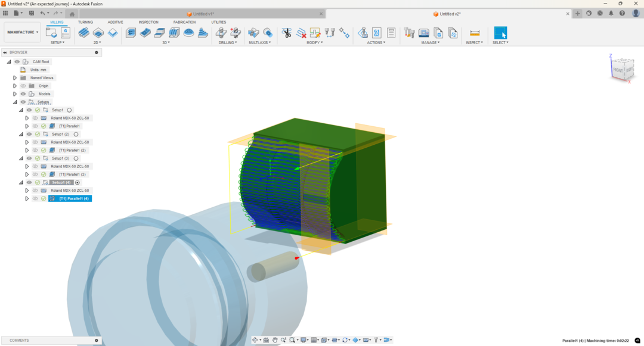Image resolution: width=644 pixels, height=346 pixels.
Task: Activate Setup1 radio button
Action: click(x=69, y=110)
